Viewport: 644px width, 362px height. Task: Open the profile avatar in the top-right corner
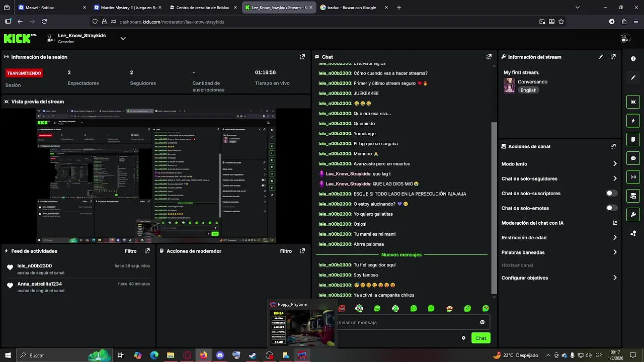point(624,38)
